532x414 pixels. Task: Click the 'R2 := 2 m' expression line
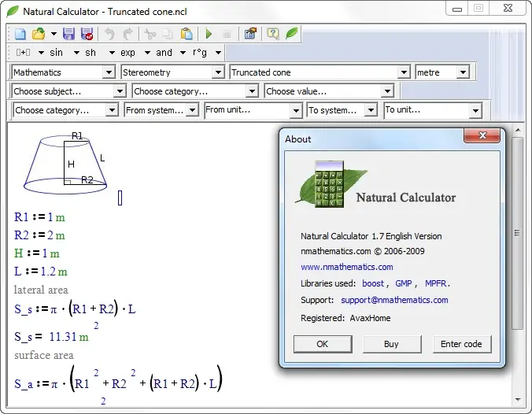39,235
